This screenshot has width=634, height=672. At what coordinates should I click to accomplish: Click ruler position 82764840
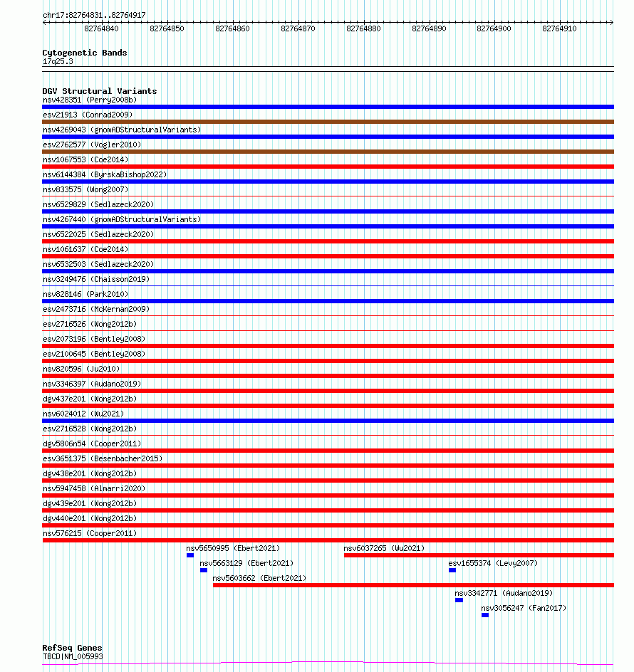pos(102,28)
